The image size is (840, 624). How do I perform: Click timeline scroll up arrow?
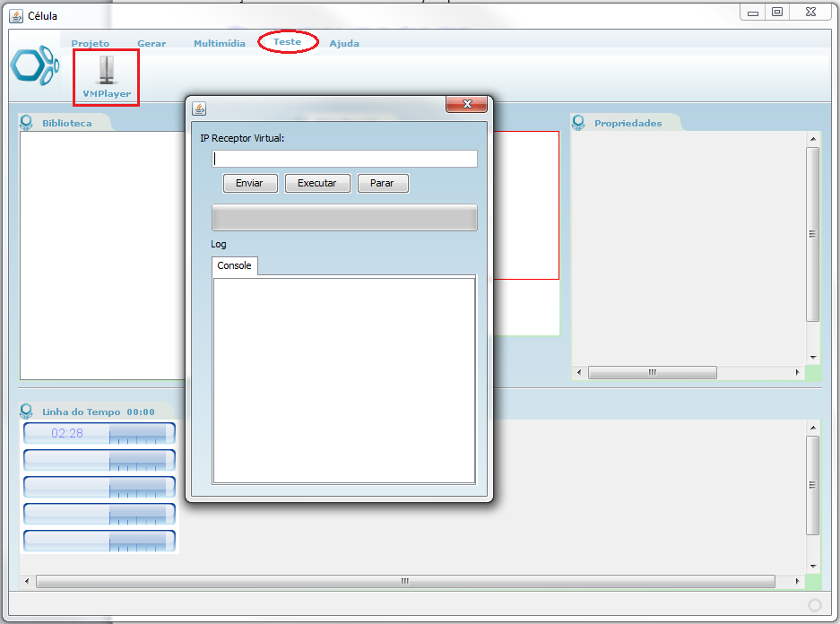[x=813, y=428]
